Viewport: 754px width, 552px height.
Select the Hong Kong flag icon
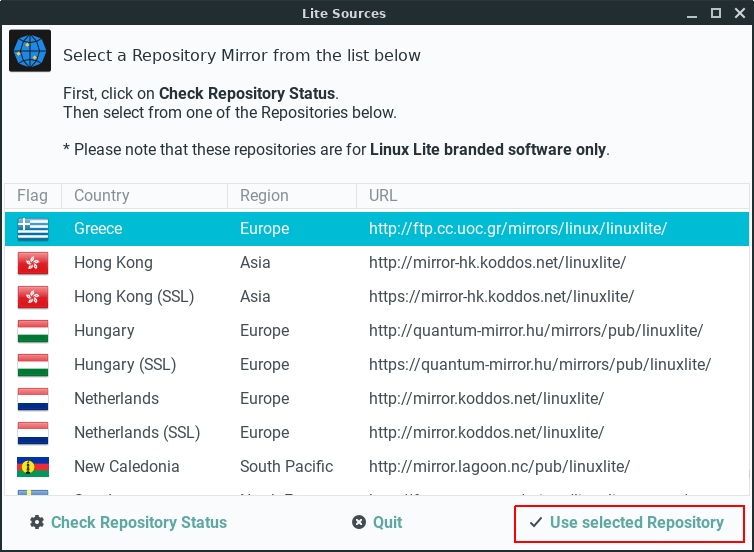(x=33, y=263)
